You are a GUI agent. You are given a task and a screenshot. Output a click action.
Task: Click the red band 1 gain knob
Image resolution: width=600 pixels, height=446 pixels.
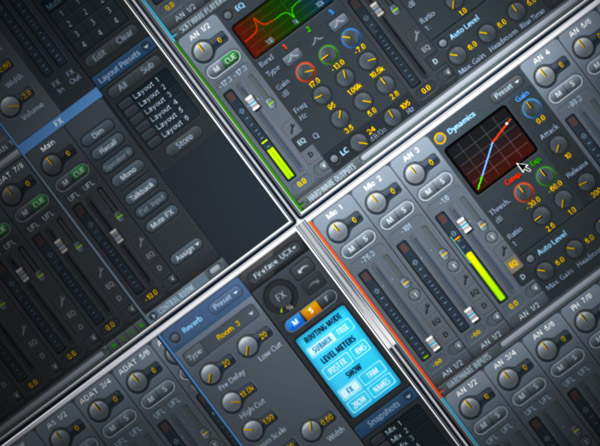coord(305,72)
